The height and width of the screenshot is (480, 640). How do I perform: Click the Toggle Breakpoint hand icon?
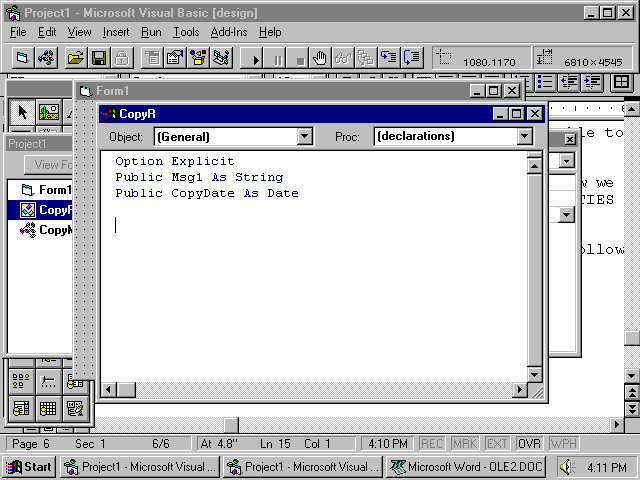tap(319, 59)
